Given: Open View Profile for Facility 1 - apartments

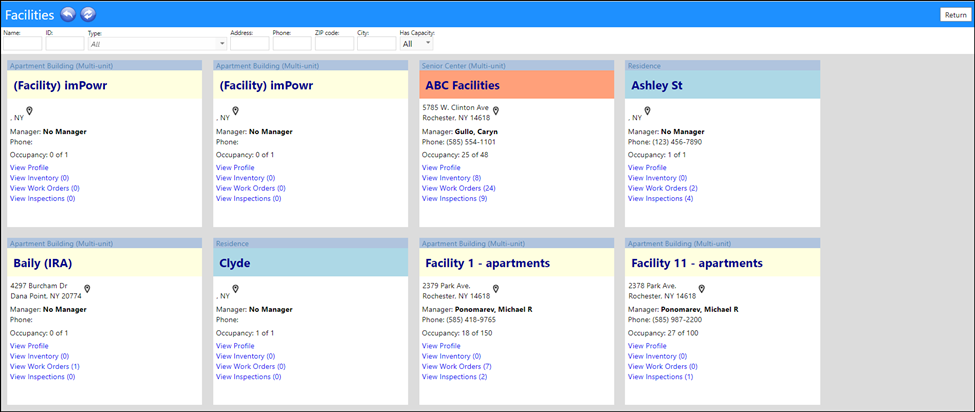Looking at the screenshot, I should (441, 346).
